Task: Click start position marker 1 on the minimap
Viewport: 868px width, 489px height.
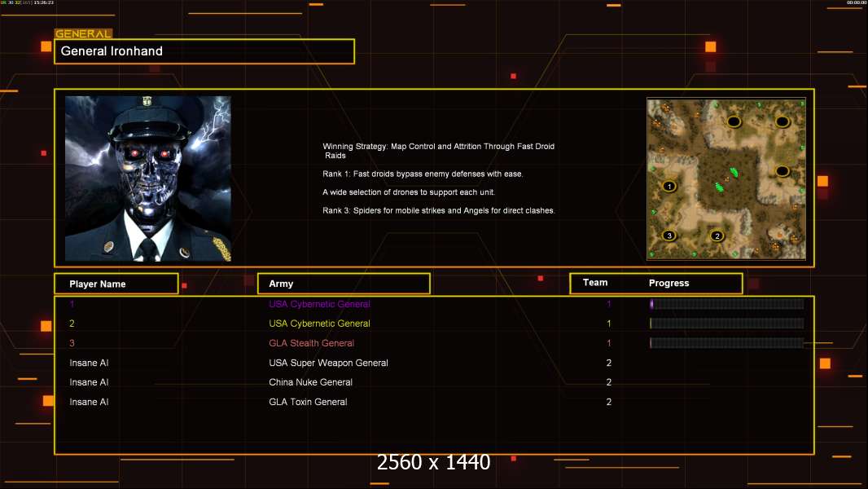Action: pyautogui.click(x=669, y=186)
